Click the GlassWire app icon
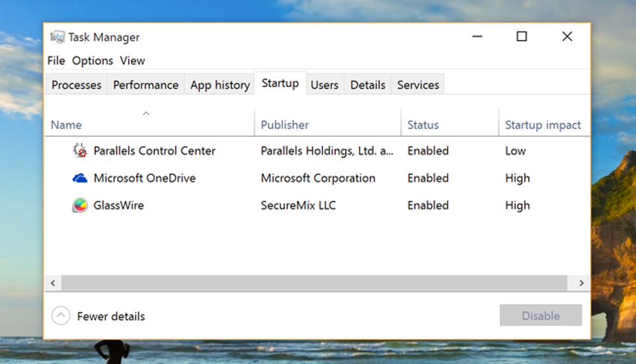The height and width of the screenshot is (364, 636). [80, 205]
